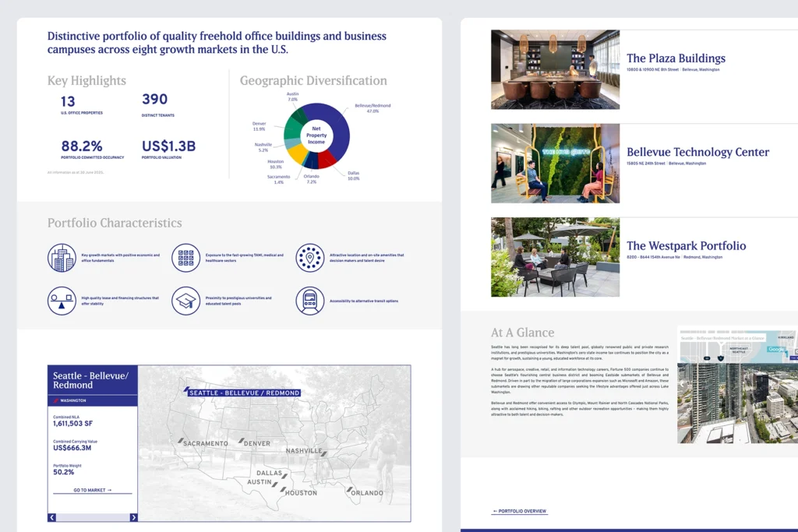The image size is (798, 532).
Task: Open The Plaza Buildings photo thumbnail
Action: pyautogui.click(x=555, y=69)
